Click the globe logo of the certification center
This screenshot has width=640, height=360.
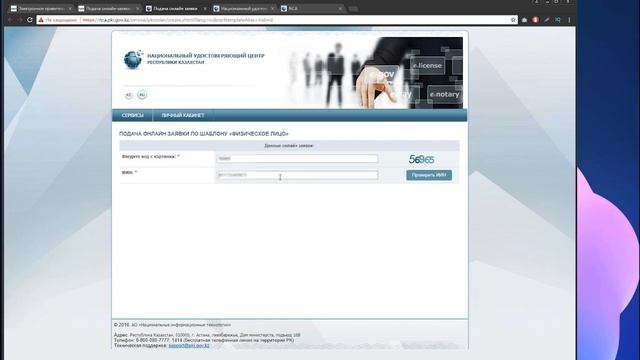(x=133, y=60)
